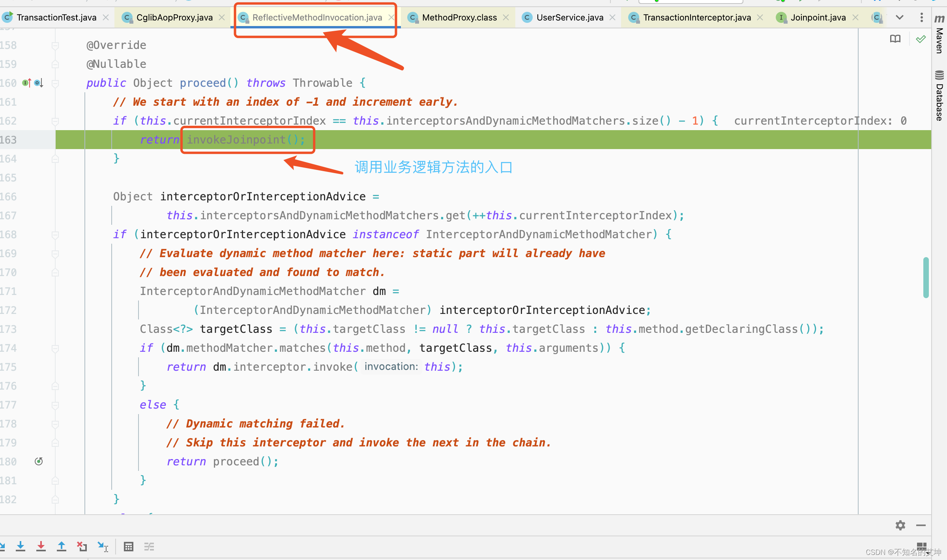Click the overridden-method gutter icon on line 160
This screenshot has width=947, height=560.
38,83
